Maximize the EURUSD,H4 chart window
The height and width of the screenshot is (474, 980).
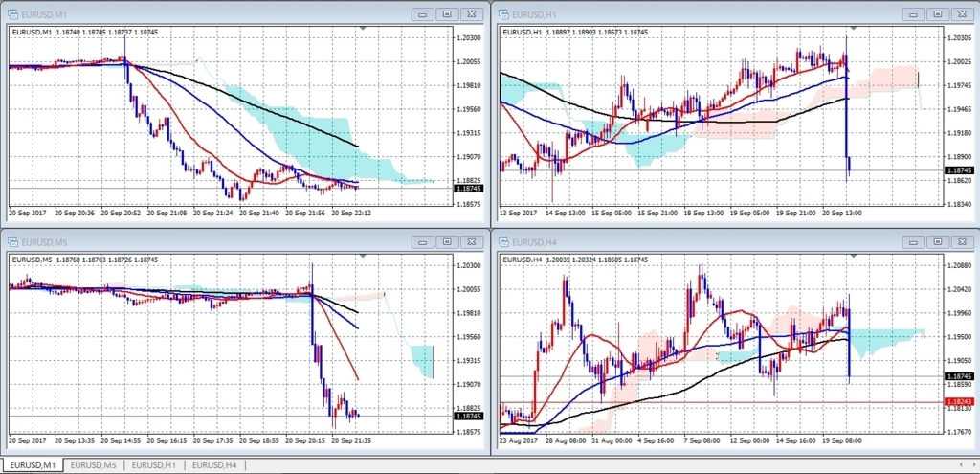coord(938,242)
